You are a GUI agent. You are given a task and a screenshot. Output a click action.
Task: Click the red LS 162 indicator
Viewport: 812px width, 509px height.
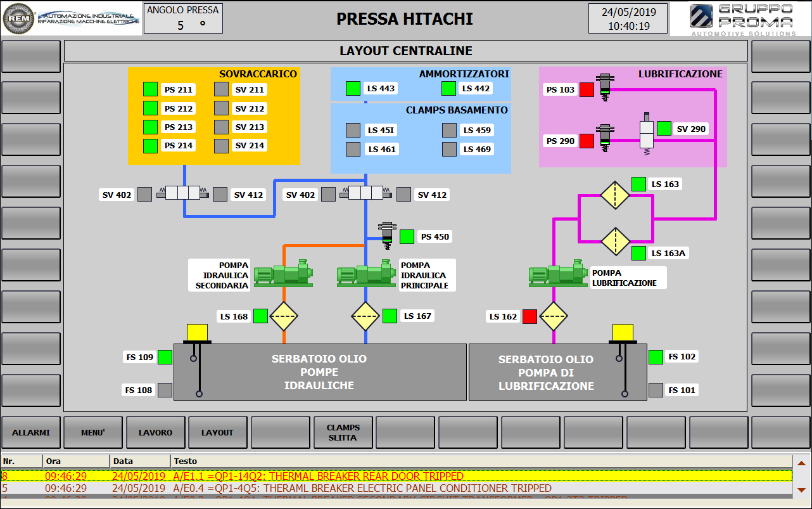point(530,316)
